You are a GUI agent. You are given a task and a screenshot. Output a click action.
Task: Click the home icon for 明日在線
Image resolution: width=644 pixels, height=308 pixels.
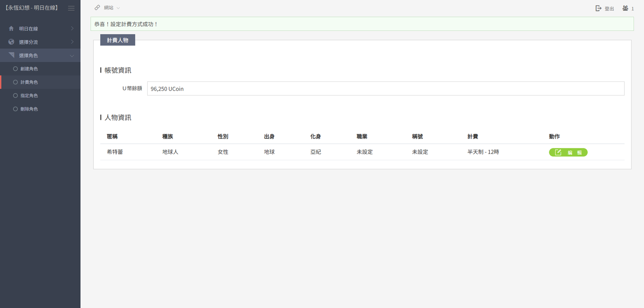(11, 29)
